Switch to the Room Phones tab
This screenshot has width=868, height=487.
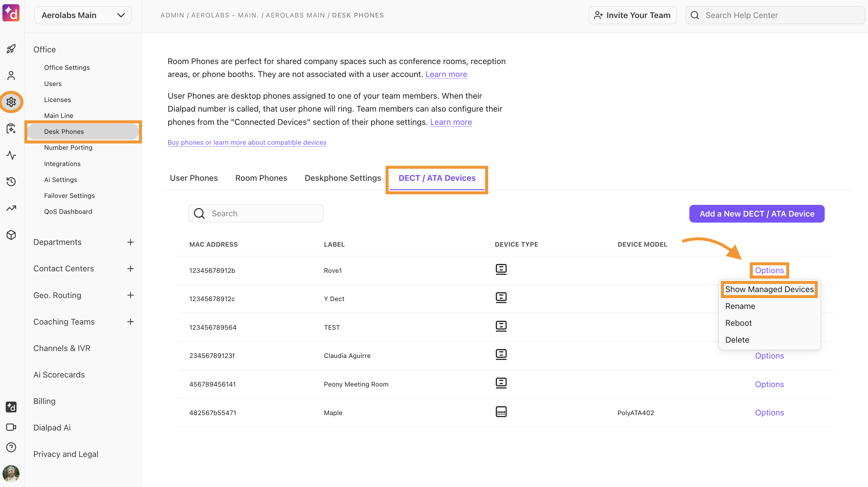(x=261, y=178)
